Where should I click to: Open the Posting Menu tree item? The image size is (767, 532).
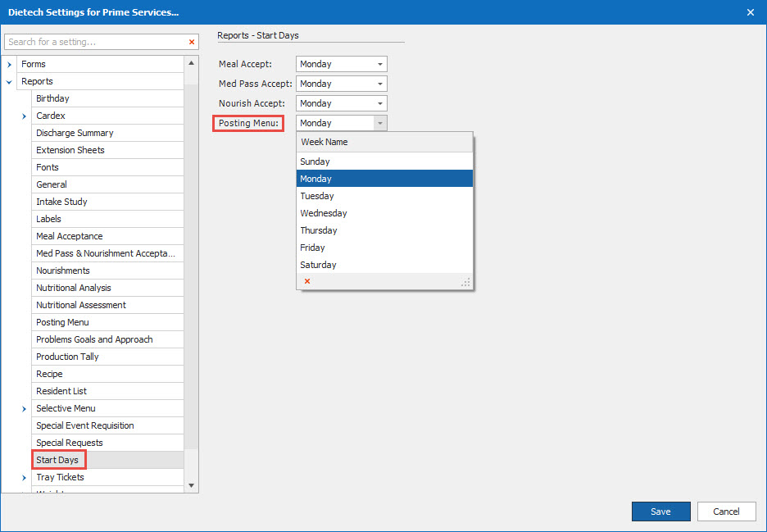coord(107,322)
